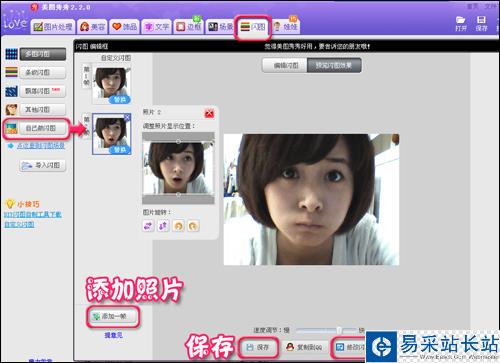Click the vertical flip icon
Screen dimensions: 500x363
163,226
